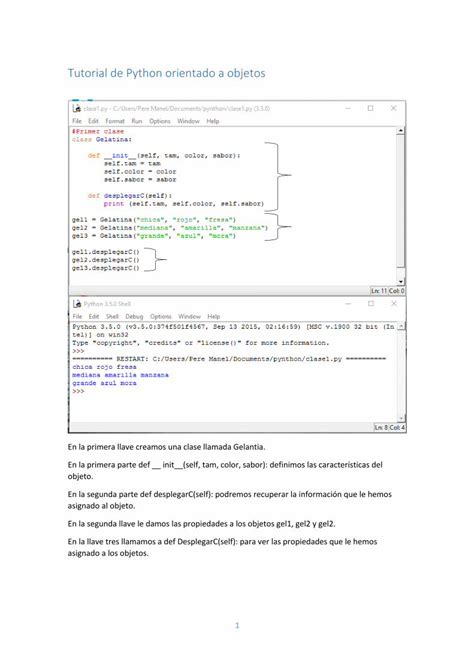Open Options menu in editor window
The image size is (474, 670).
pos(160,121)
